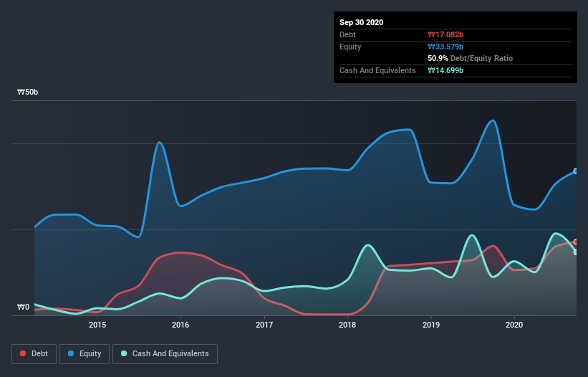Click the Debt row label in tooltip
Viewport: 588px width, 377px height.
[347, 34]
